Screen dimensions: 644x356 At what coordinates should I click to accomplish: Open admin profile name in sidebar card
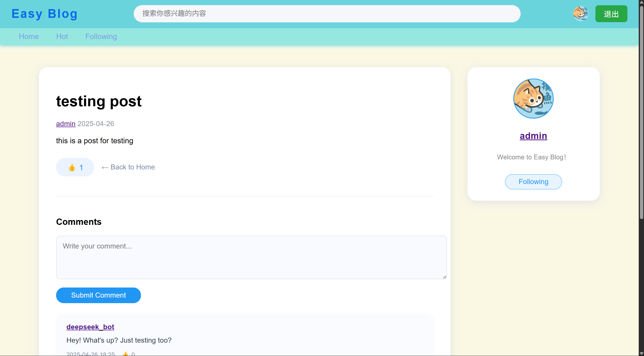coord(533,136)
